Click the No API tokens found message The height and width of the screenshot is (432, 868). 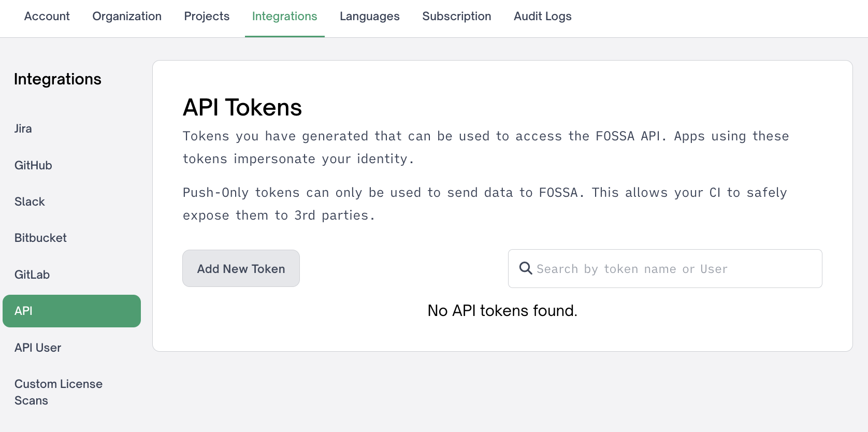(502, 311)
